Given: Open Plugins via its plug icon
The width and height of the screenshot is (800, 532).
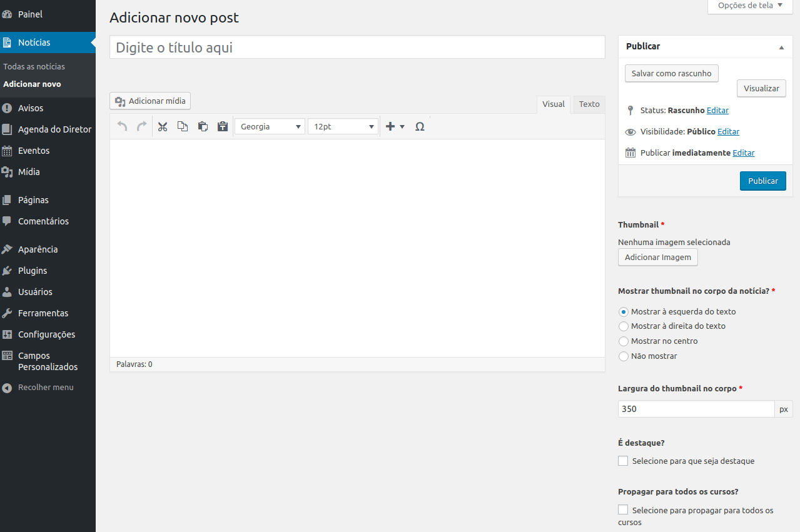Looking at the screenshot, I should tap(8, 271).
